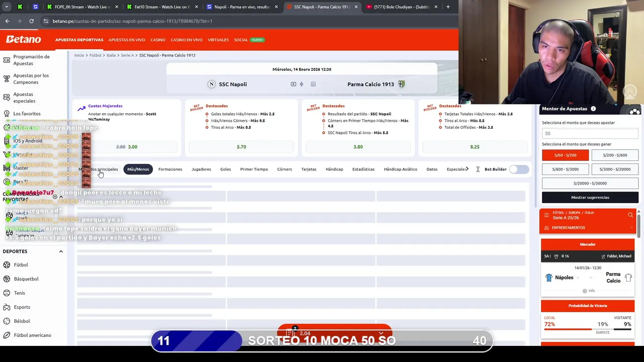
Task: Click the 8.25 Bet Builder odds button
Action: click(475, 147)
